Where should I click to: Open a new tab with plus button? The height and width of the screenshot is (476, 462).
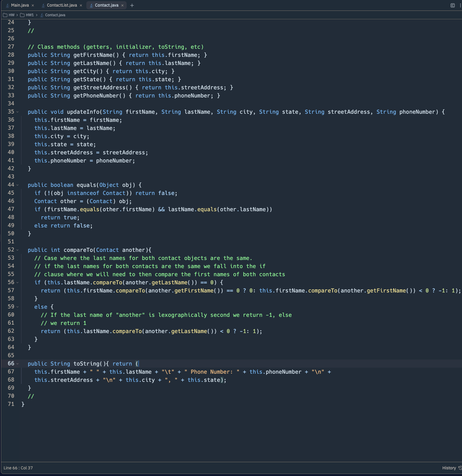(132, 5)
